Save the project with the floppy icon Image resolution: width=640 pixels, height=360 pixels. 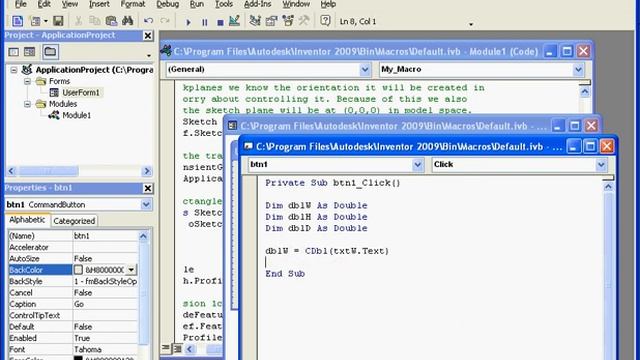coord(58,21)
